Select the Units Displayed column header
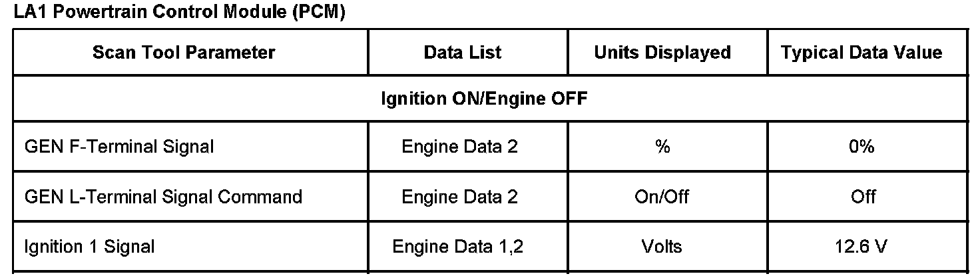The image size is (980, 280). (662, 53)
